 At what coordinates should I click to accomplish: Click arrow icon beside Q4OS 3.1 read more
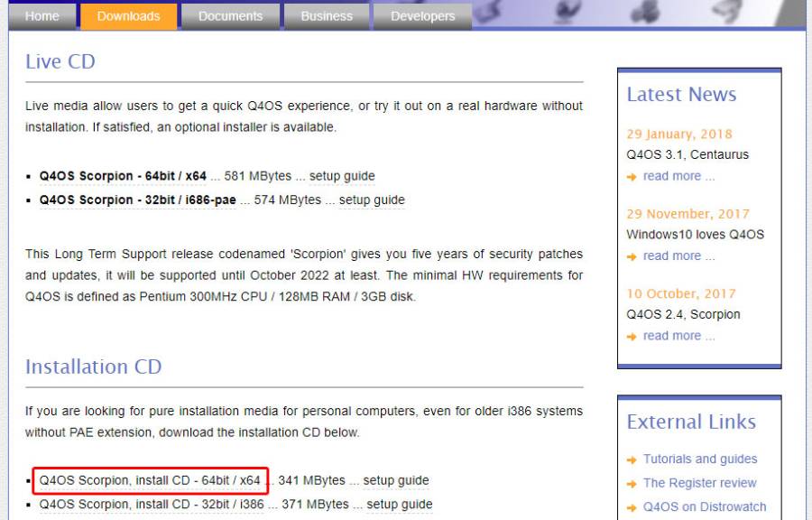tap(632, 177)
